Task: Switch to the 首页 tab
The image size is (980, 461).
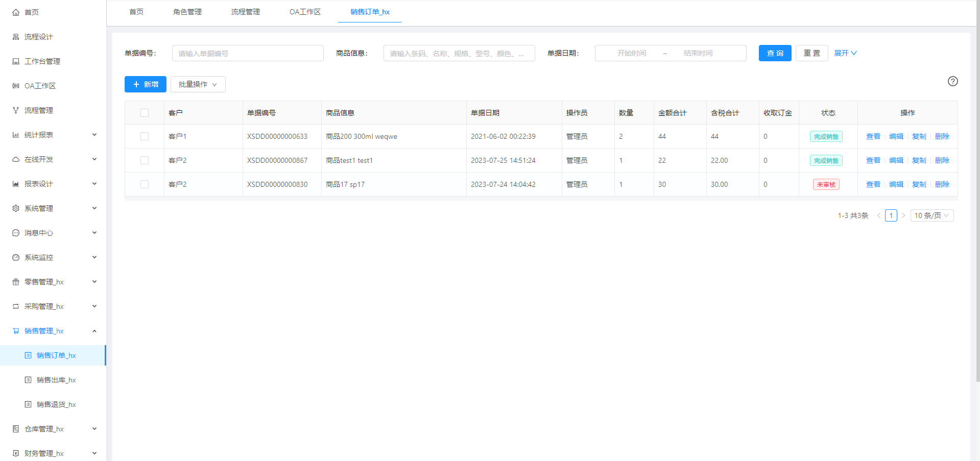Action: point(136,12)
